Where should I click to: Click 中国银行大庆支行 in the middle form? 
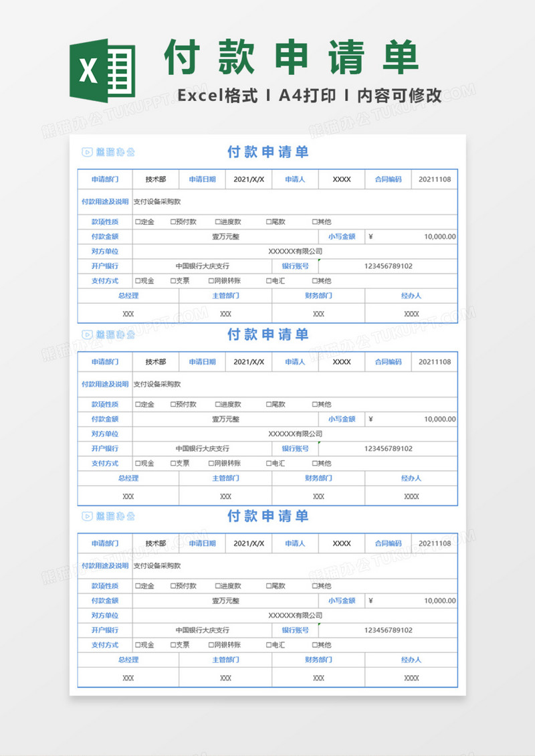(203, 448)
